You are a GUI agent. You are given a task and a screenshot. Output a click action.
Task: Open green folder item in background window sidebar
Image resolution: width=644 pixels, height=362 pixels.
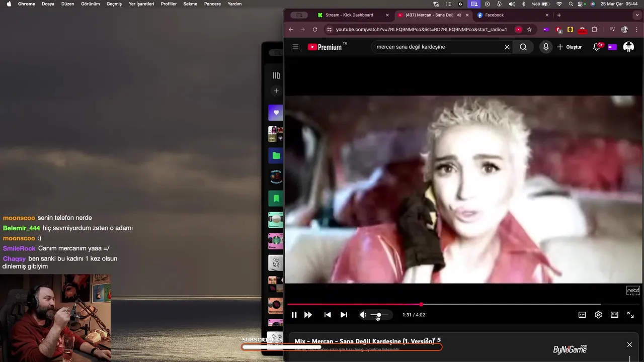coord(276,155)
